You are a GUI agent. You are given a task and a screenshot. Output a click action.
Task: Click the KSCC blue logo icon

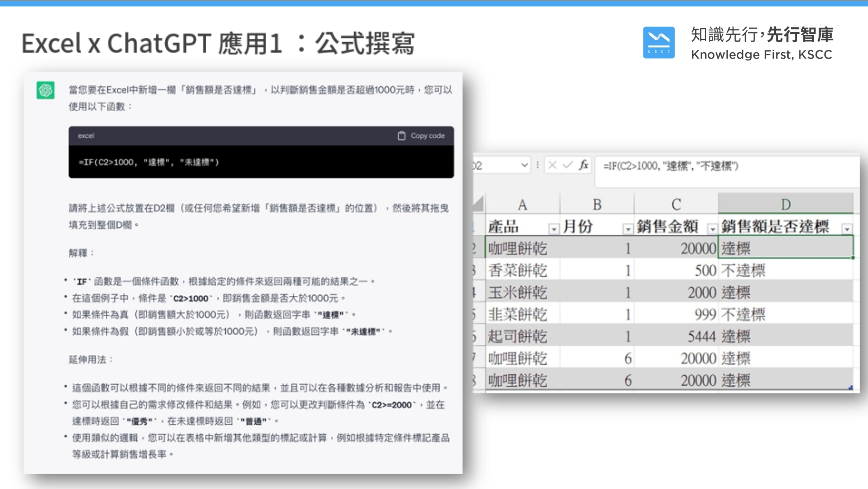(x=659, y=43)
